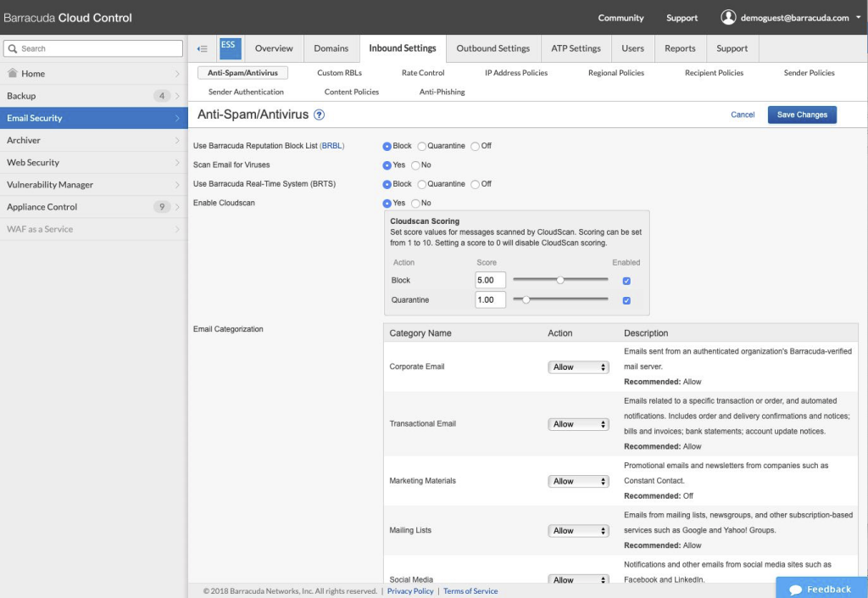Click the Feedback chat bubble icon
Viewport: 868px width, 598px height.
pos(795,590)
